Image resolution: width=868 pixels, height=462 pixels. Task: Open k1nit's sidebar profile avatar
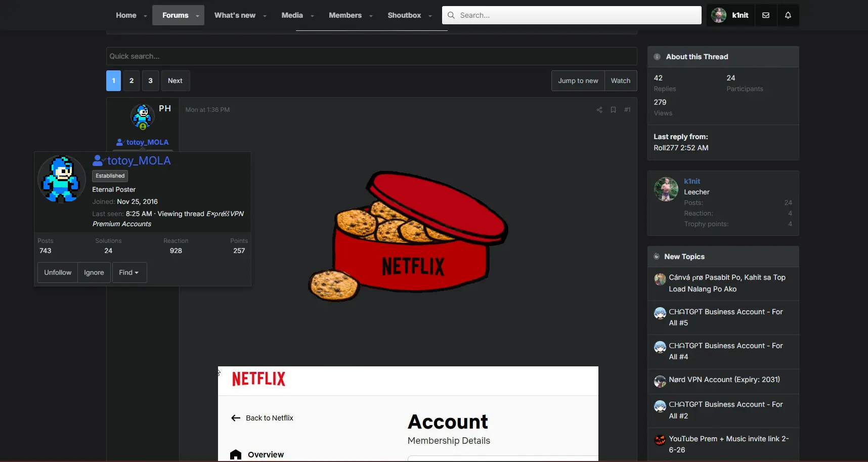coord(666,189)
